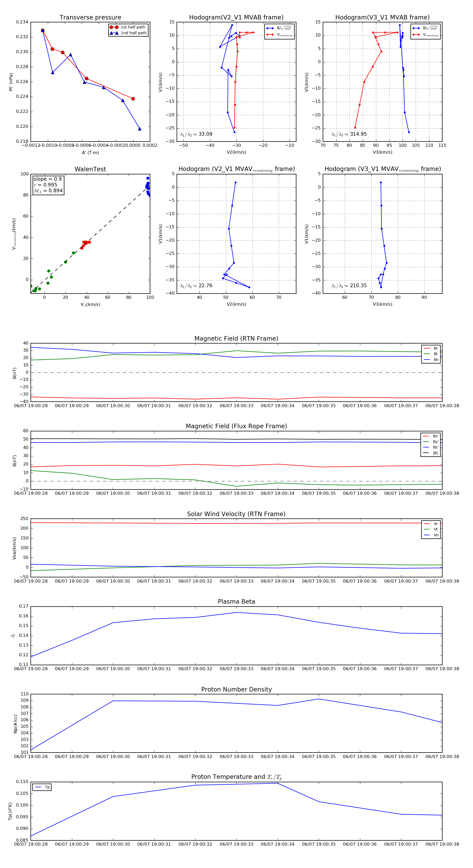Click the Bz' legend entry
Image resolution: width=473 pixels, height=868 pixels.
(431, 447)
